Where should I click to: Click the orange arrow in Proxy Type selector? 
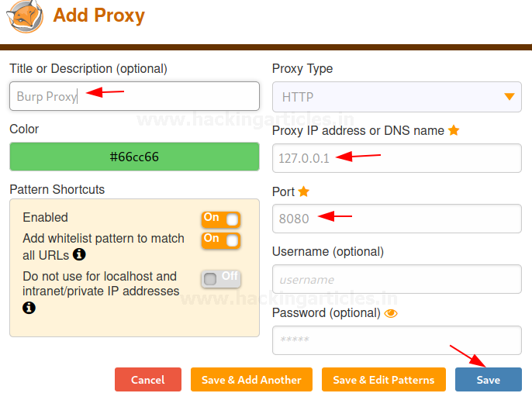tap(510, 97)
